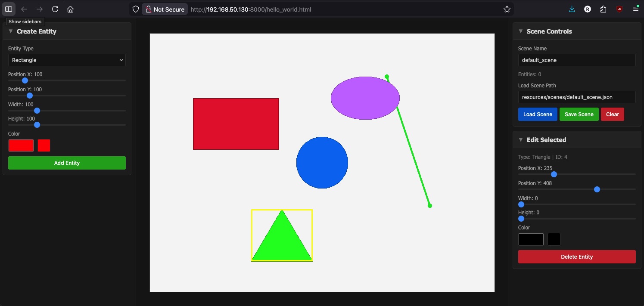The image size is (644, 306).
Task: Click the Delete Entity button
Action: click(577, 257)
